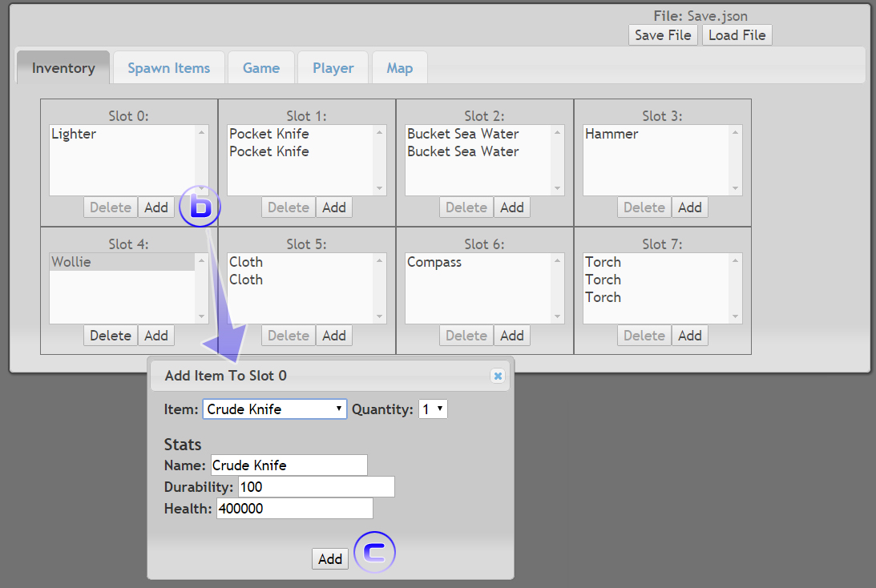Click Add button in the dialog
The width and height of the screenshot is (876, 588).
[x=329, y=559]
